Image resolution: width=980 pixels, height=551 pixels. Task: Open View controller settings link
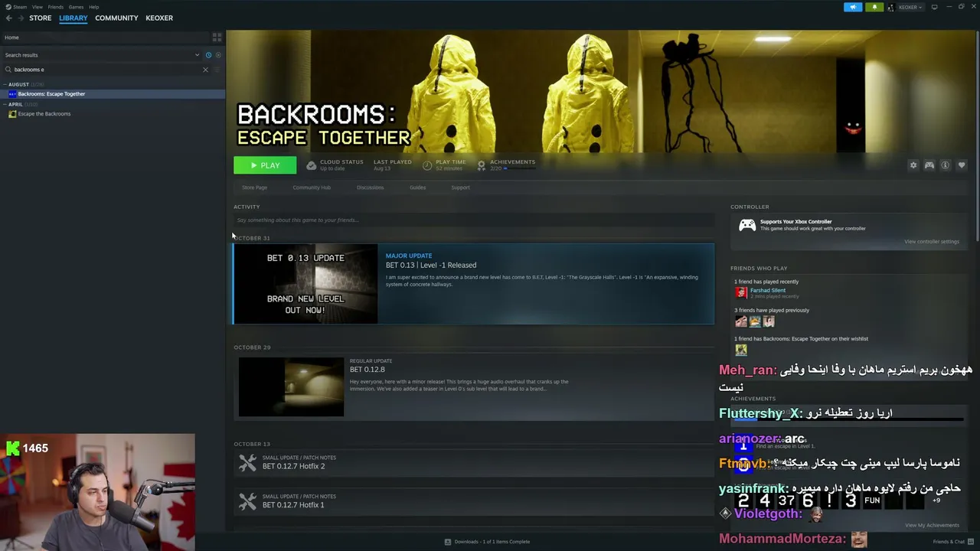932,242
